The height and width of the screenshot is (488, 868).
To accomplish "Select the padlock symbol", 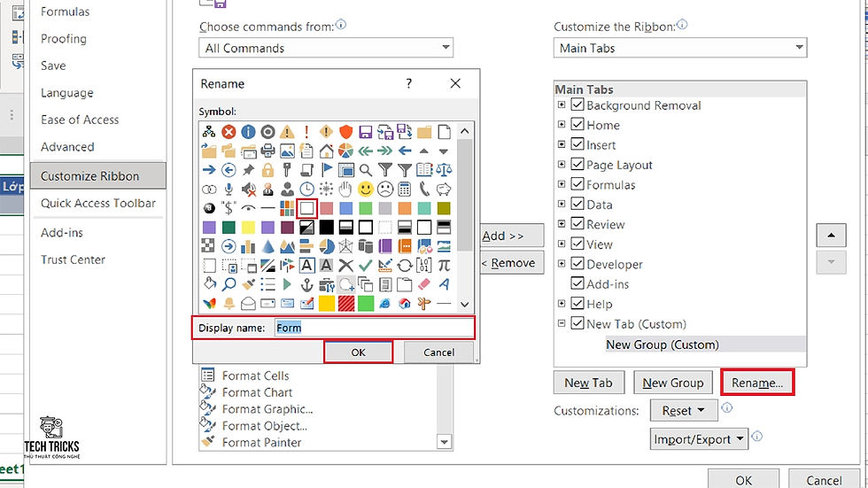I will pos(267,170).
